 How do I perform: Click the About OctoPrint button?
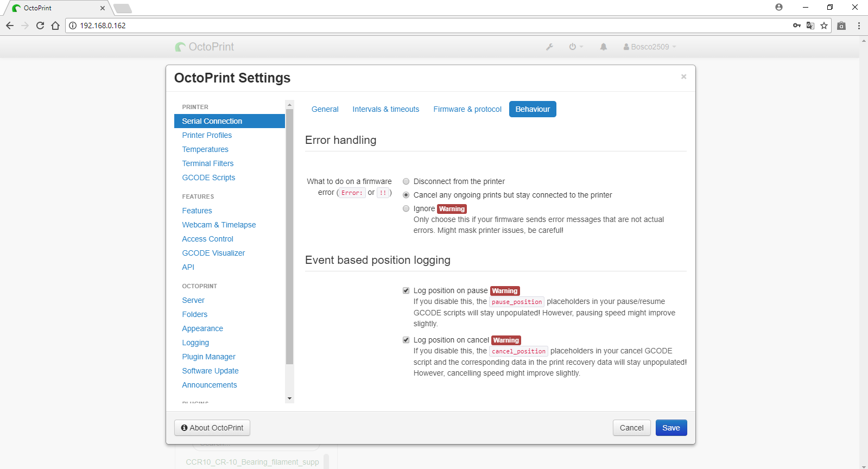point(212,428)
